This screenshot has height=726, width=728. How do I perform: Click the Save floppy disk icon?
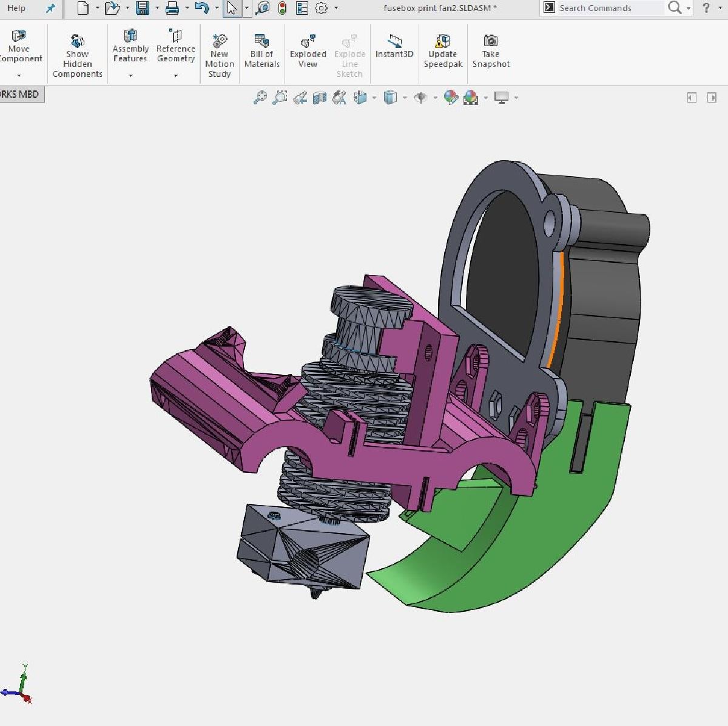(x=143, y=8)
